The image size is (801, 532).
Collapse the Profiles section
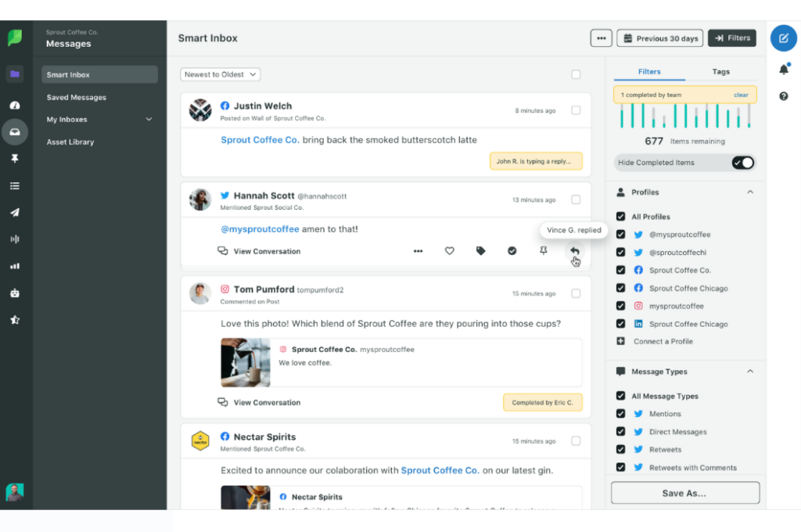[750, 192]
